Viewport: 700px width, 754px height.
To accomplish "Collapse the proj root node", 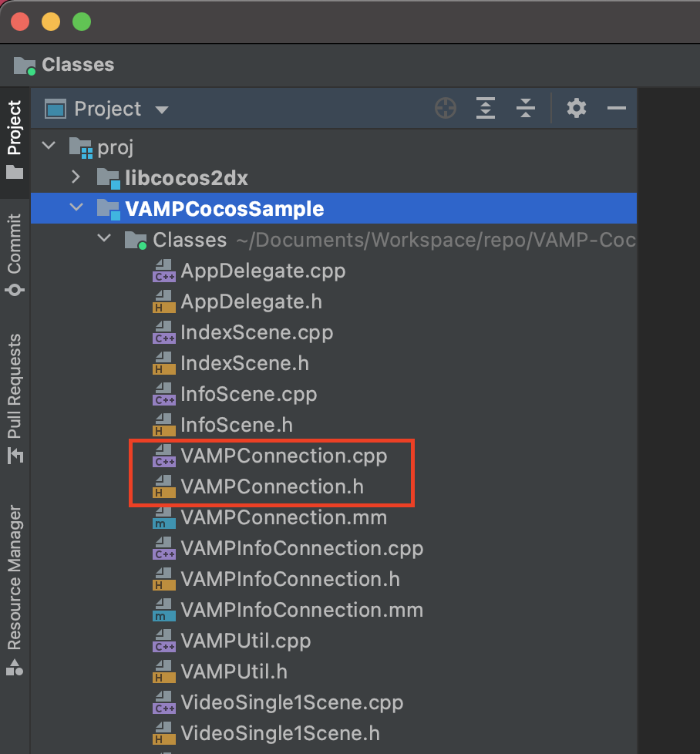I will [49, 146].
